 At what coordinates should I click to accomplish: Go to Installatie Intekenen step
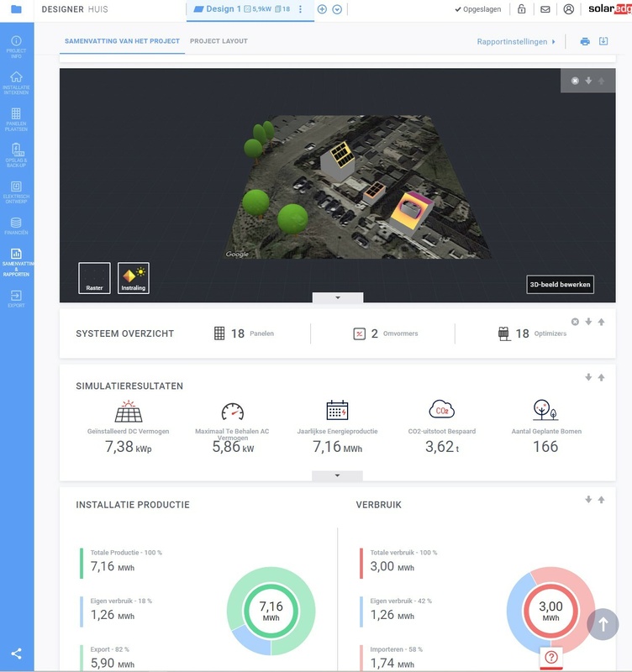tap(16, 82)
